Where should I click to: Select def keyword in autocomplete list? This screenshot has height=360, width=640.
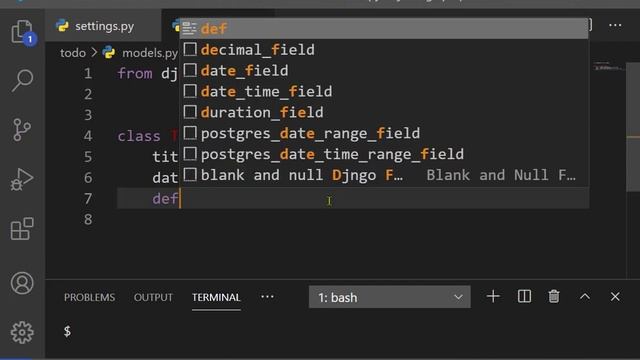point(384,29)
